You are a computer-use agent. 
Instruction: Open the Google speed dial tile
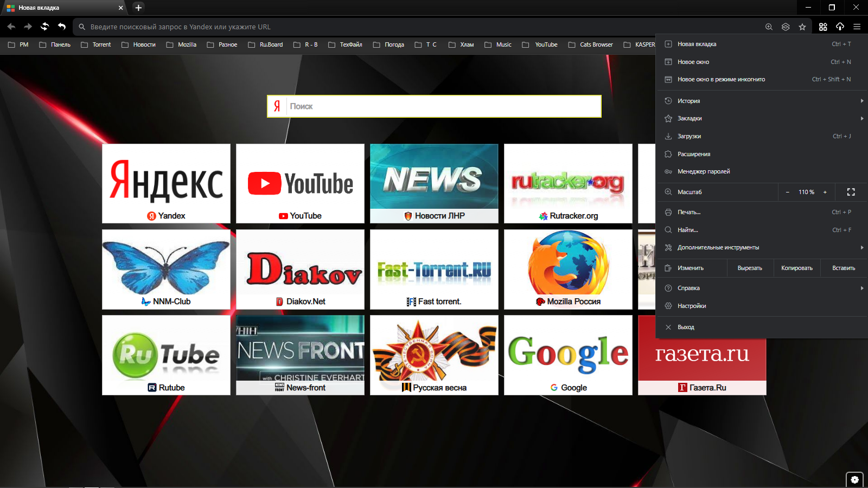(568, 355)
